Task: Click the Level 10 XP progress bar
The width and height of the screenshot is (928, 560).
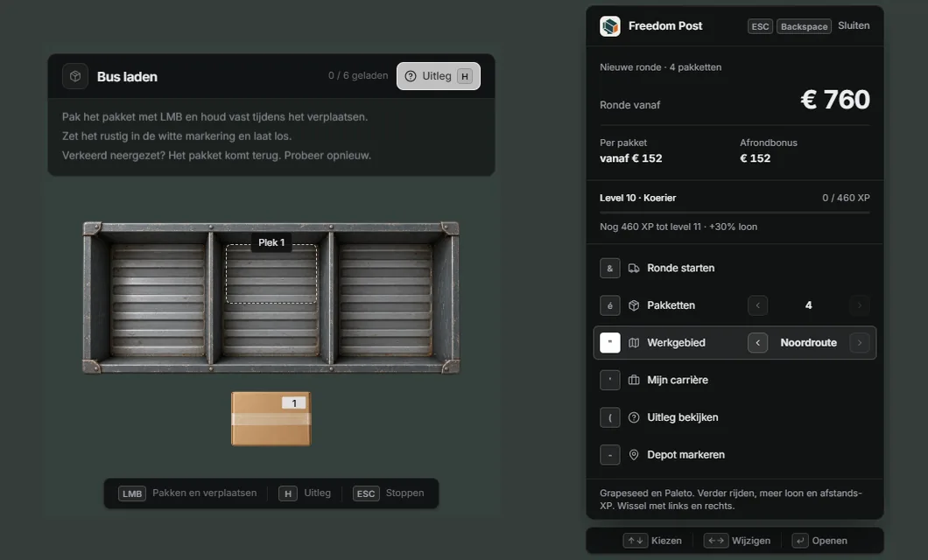Action: point(735,213)
